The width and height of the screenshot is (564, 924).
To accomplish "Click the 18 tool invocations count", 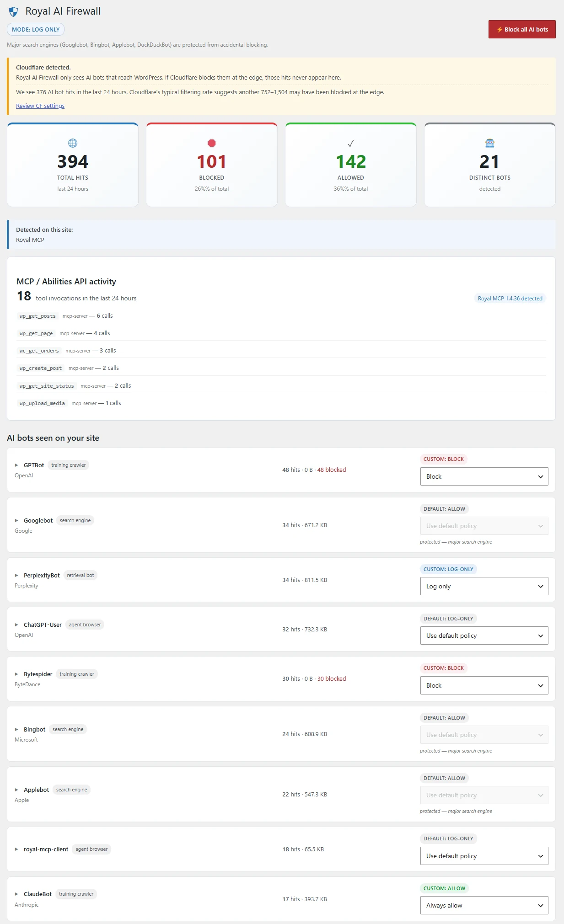I will click(x=24, y=296).
